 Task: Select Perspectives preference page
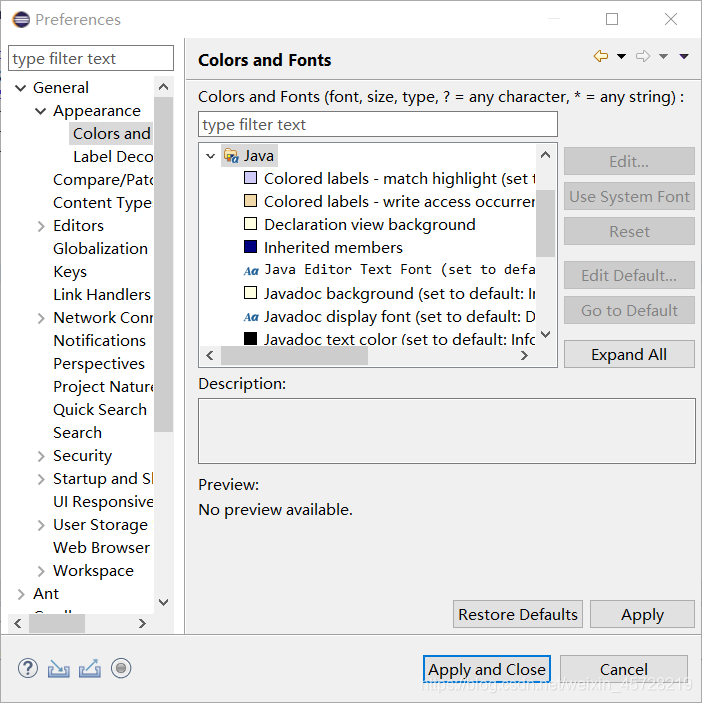click(99, 364)
